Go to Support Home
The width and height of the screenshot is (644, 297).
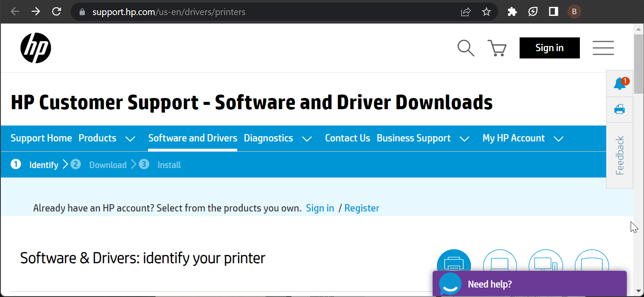coord(41,138)
